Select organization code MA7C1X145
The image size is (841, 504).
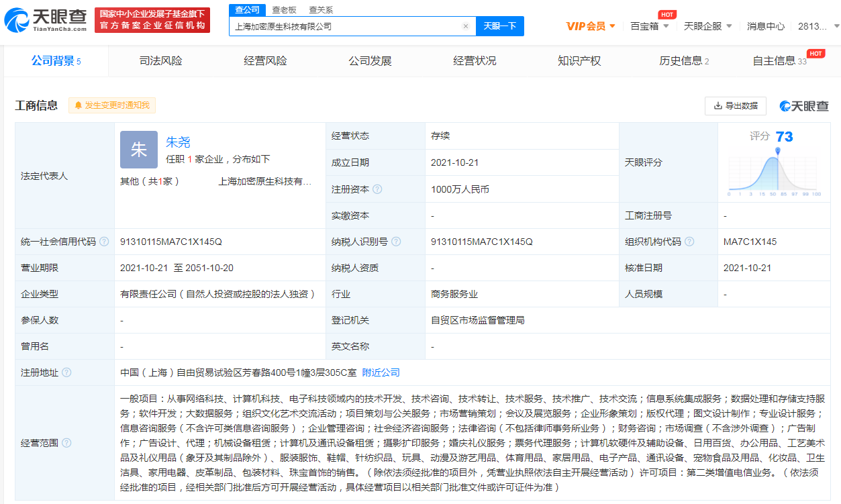[x=750, y=242]
